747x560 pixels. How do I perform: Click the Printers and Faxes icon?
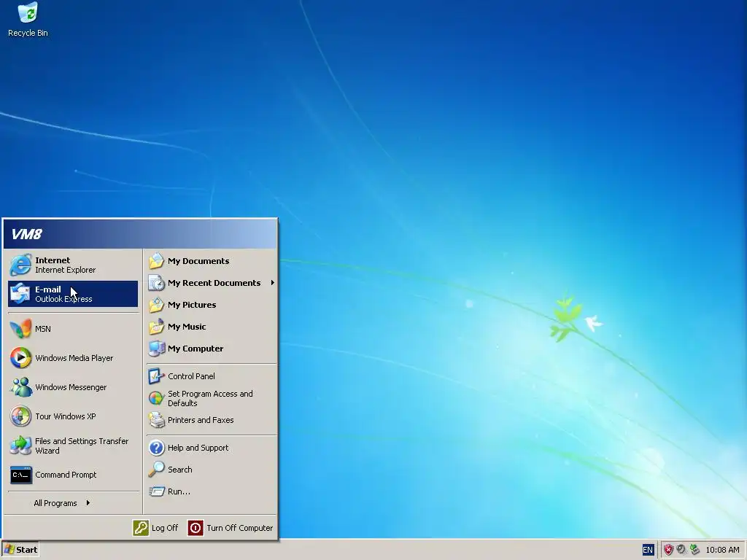point(156,420)
